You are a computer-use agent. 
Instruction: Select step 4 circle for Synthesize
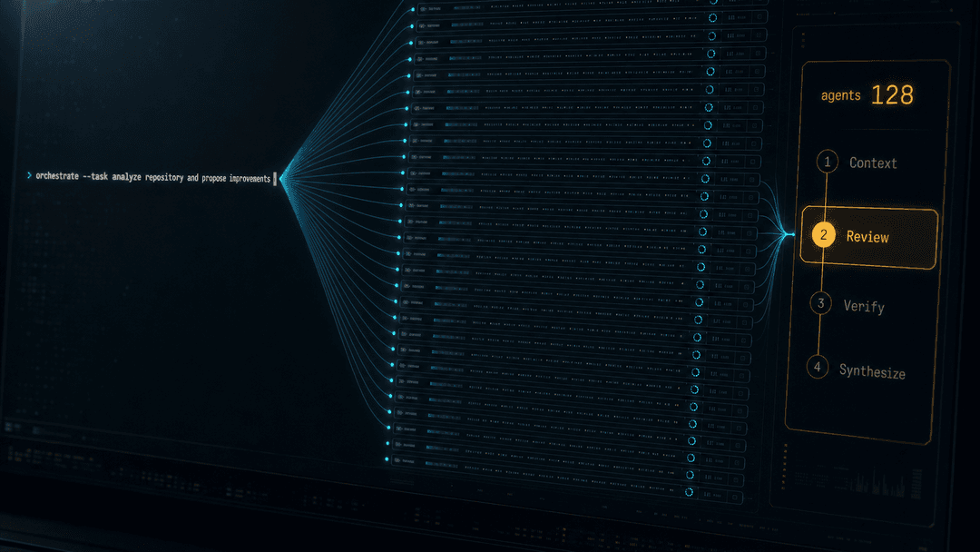[x=817, y=367]
